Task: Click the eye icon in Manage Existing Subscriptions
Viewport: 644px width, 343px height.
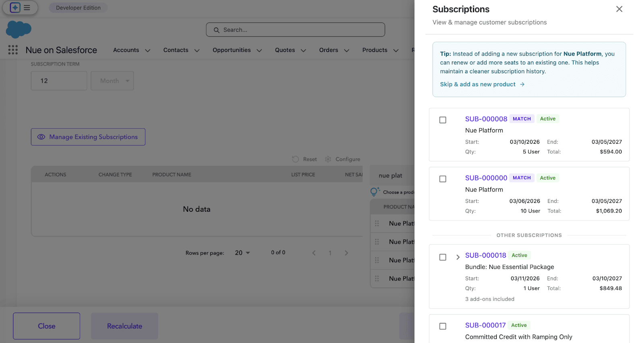Action: (x=41, y=137)
